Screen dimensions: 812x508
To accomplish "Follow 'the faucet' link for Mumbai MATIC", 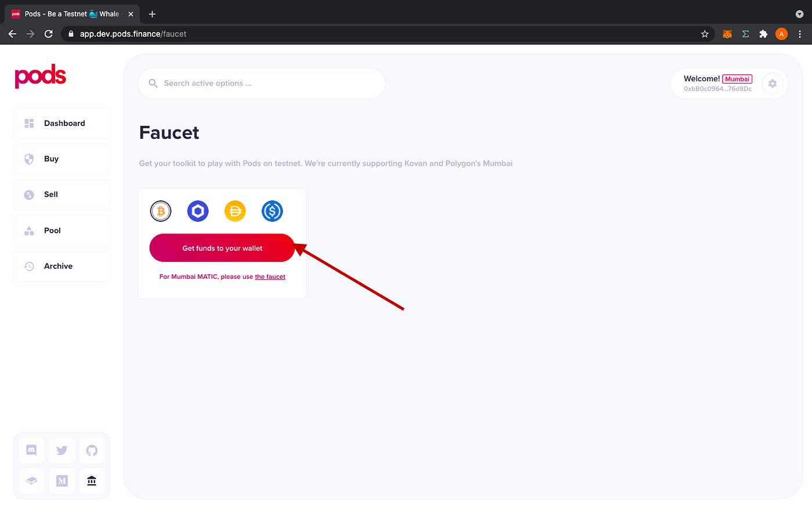I will 270,277.
